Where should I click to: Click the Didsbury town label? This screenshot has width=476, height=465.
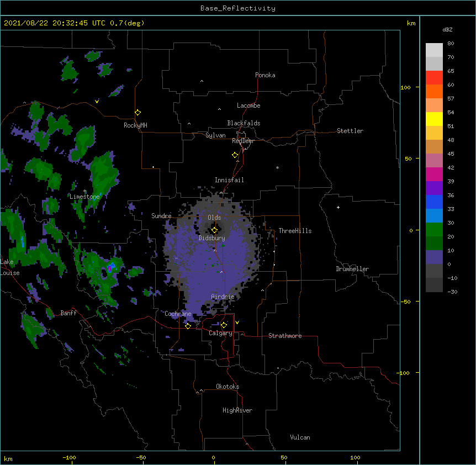tap(212, 238)
